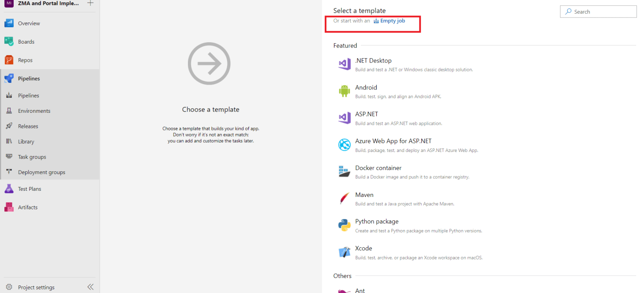The height and width of the screenshot is (293, 644).
Task: Open Test Plans from the sidebar
Action: 29,189
